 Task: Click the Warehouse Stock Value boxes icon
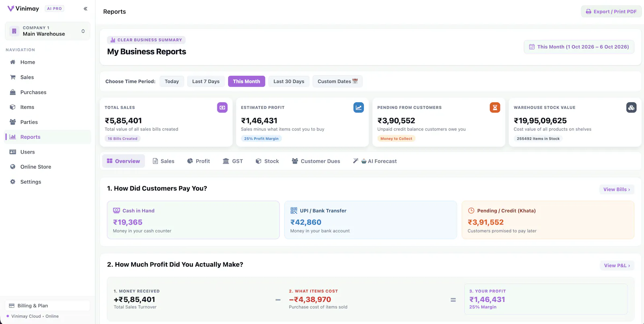[x=632, y=108]
